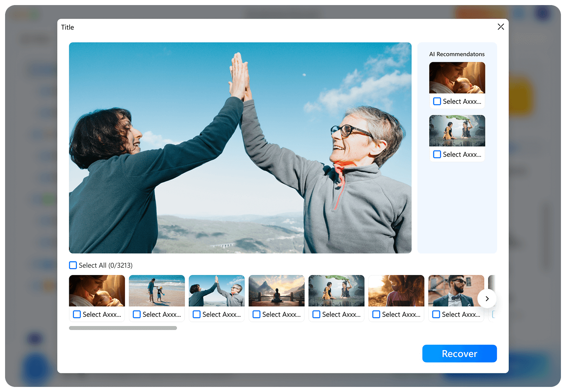Select the meditation on dock thumbnail
Image resolution: width=566 pixels, height=392 pixels.
coord(277,291)
